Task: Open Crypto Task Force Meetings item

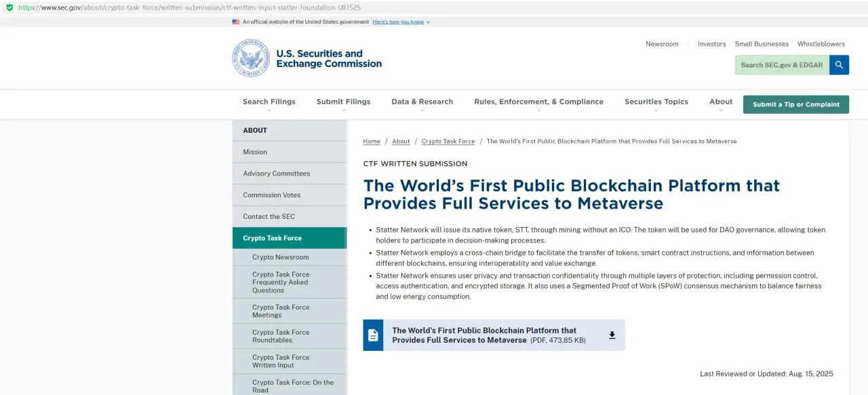Action: click(290, 311)
